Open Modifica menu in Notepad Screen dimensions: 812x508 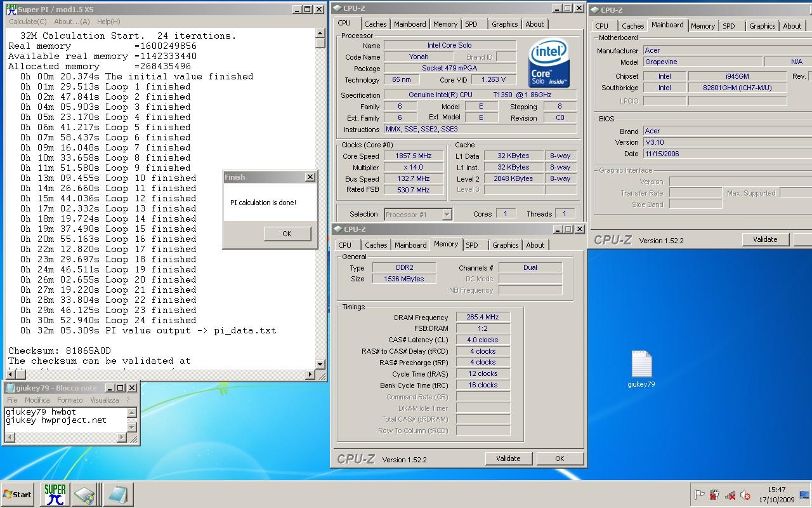coord(37,400)
